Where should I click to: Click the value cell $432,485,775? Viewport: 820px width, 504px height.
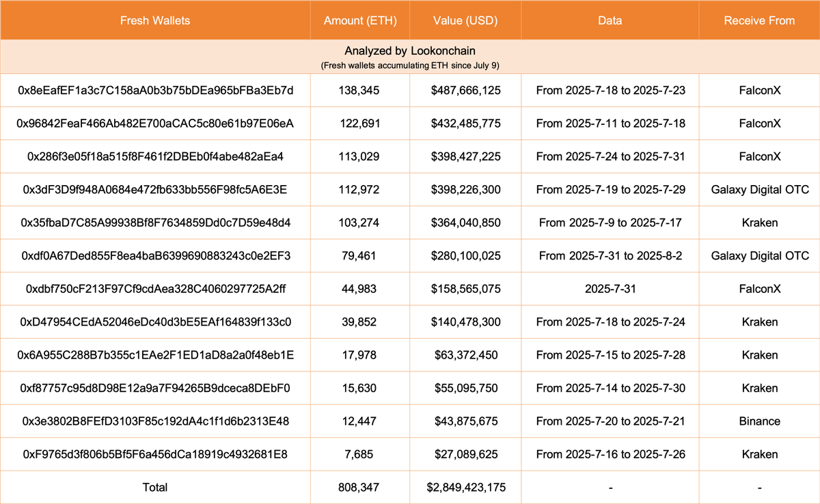[x=465, y=124]
